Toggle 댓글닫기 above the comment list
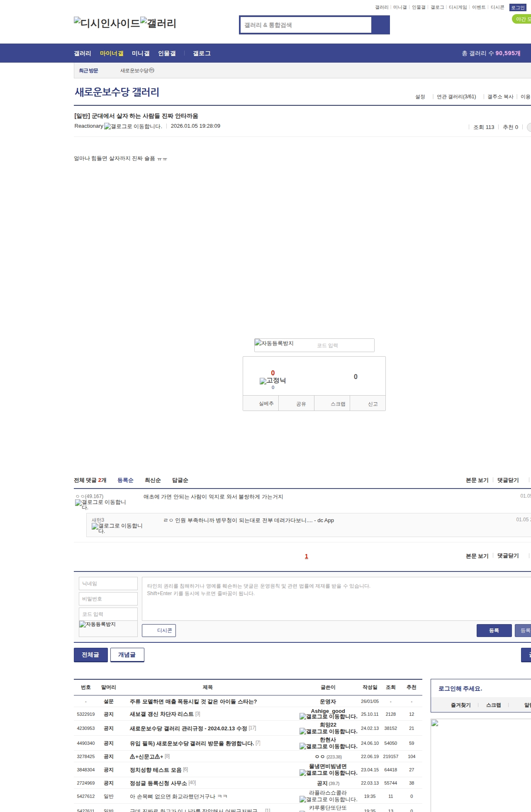 (508, 480)
